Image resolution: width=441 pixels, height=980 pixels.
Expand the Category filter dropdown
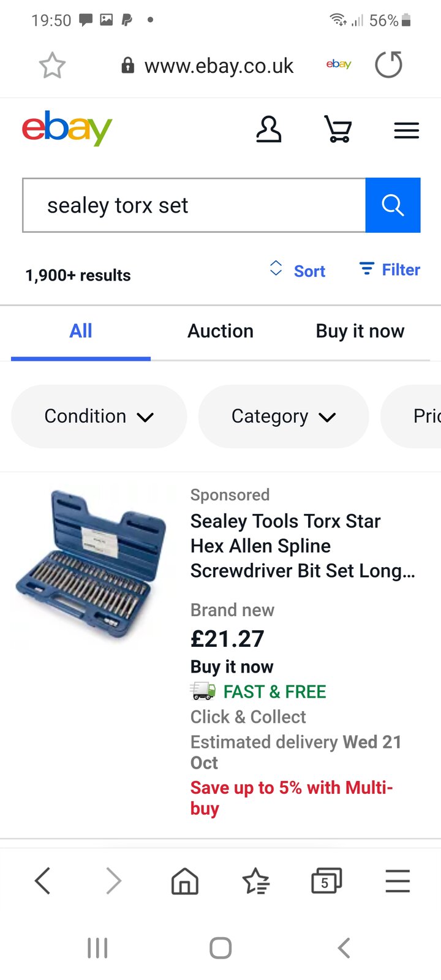click(284, 417)
